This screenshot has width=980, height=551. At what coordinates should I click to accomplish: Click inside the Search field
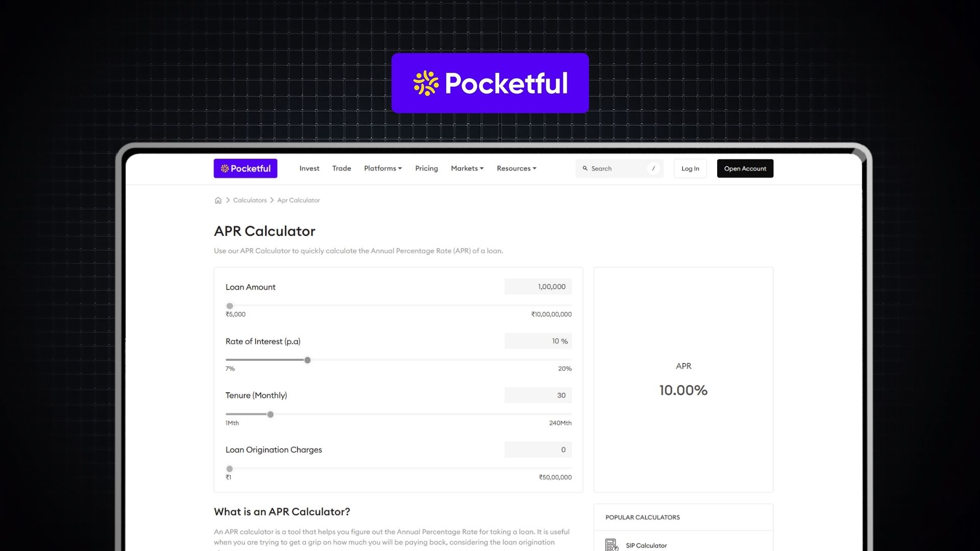(x=618, y=168)
